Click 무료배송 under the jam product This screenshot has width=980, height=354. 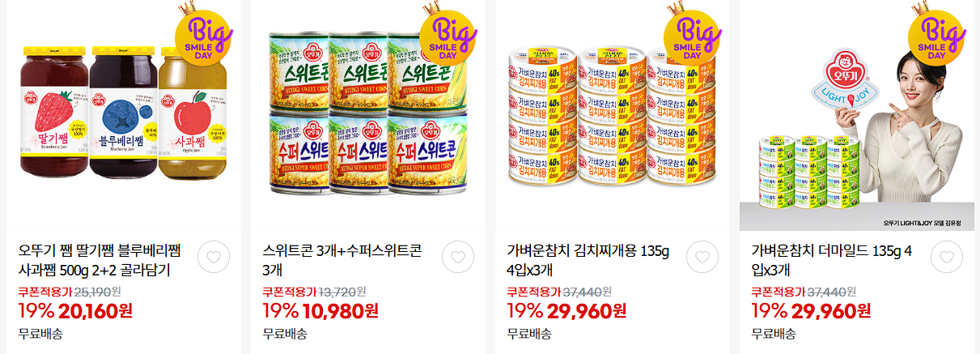pyautogui.click(x=40, y=333)
